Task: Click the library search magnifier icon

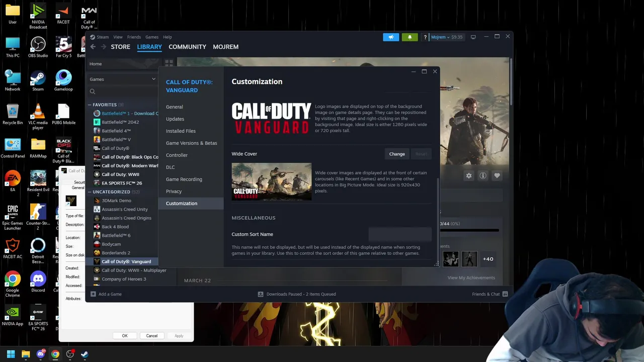Action: 93,92
